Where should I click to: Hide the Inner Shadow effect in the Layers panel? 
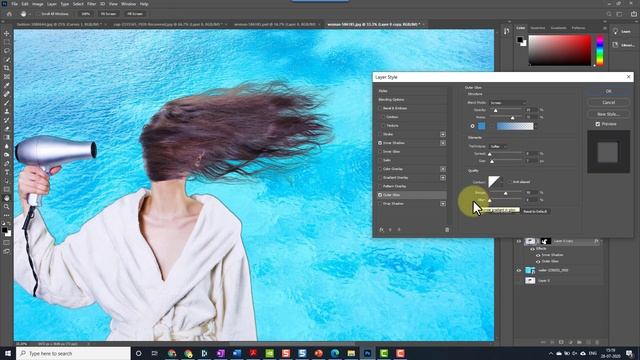[538, 255]
